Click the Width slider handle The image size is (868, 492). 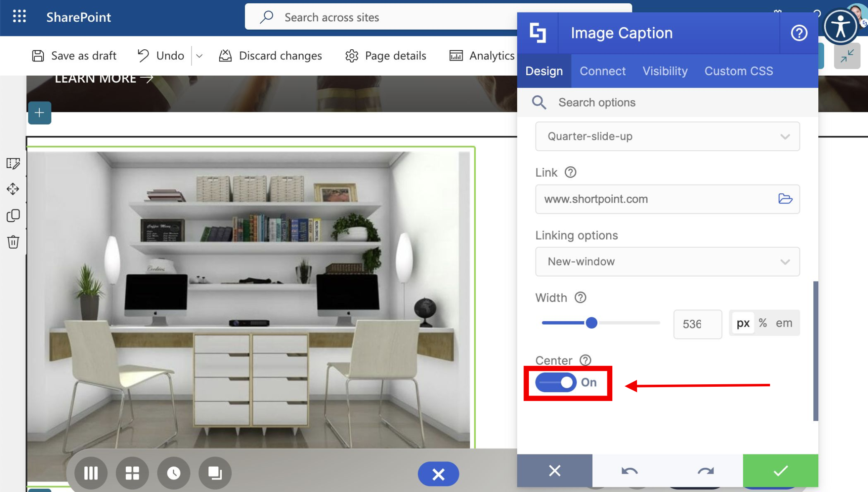(591, 323)
